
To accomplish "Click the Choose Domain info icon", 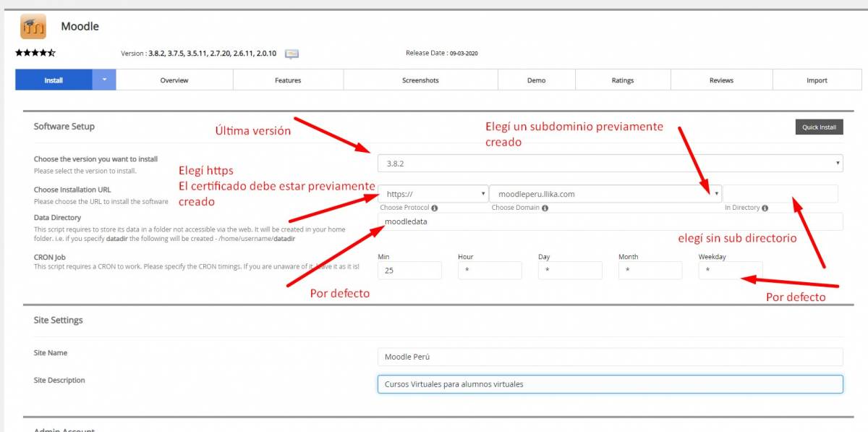I will coord(545,208).
